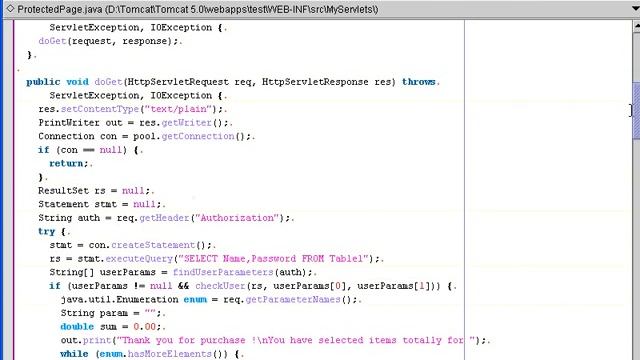Click the 'getParameterNames' method call

tap(293, 300)
